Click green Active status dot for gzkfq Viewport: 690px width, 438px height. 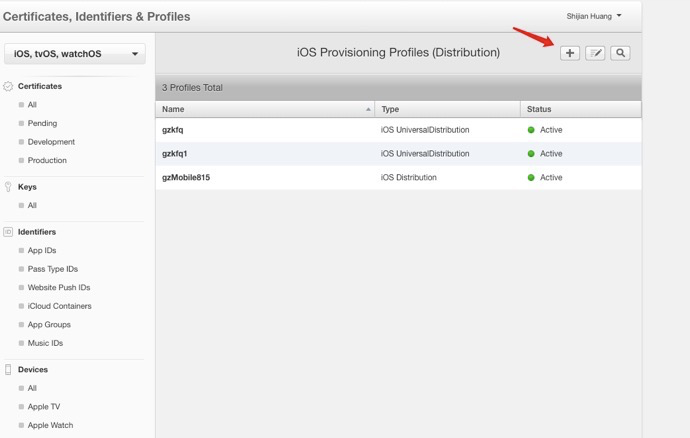click(531, 130)
